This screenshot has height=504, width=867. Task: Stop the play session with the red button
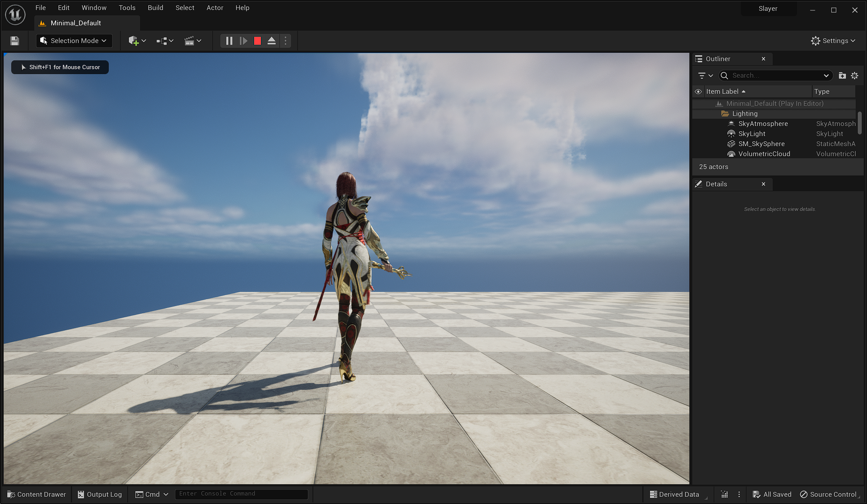257,41
